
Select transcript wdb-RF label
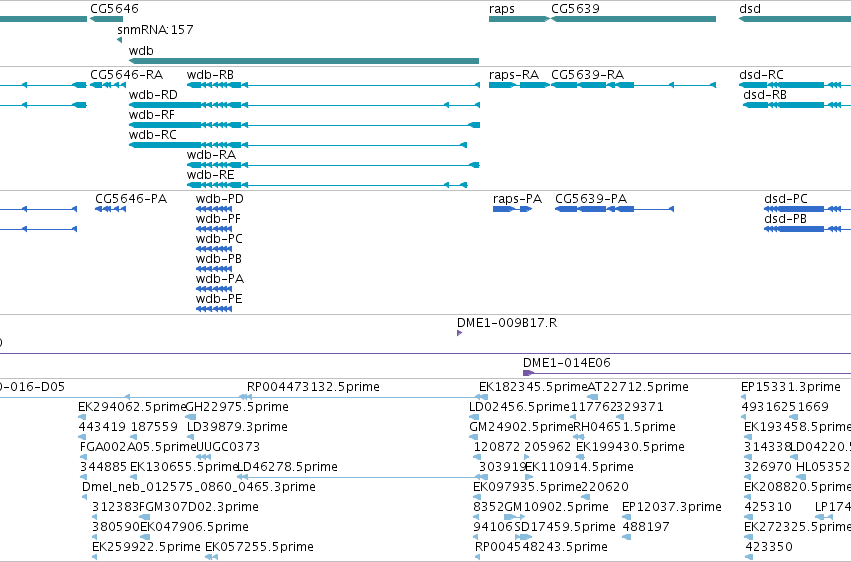point(152,114)
